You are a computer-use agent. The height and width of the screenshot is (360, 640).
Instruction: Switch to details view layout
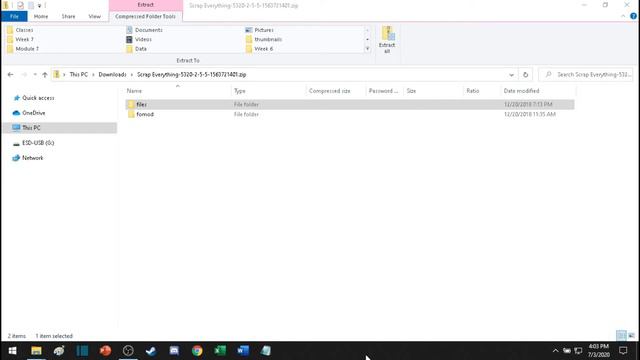pyautogui.click(x=621, y=336)
